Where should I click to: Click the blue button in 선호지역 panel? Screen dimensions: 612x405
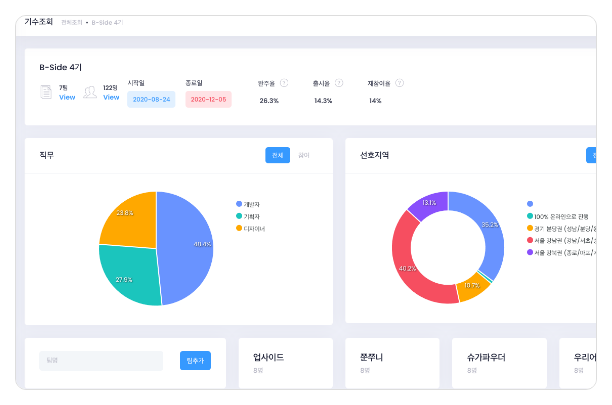click(x=591, y=155)
